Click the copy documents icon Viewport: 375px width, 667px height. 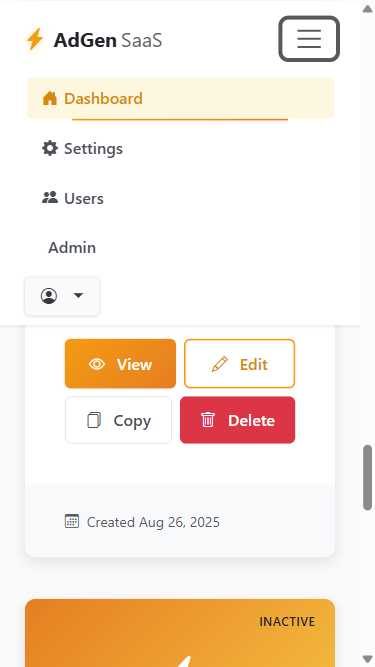click(x=94, y=420)
